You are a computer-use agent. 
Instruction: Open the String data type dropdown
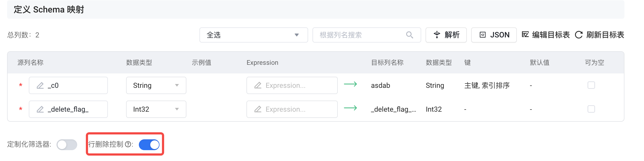click(x=156, y=85)
